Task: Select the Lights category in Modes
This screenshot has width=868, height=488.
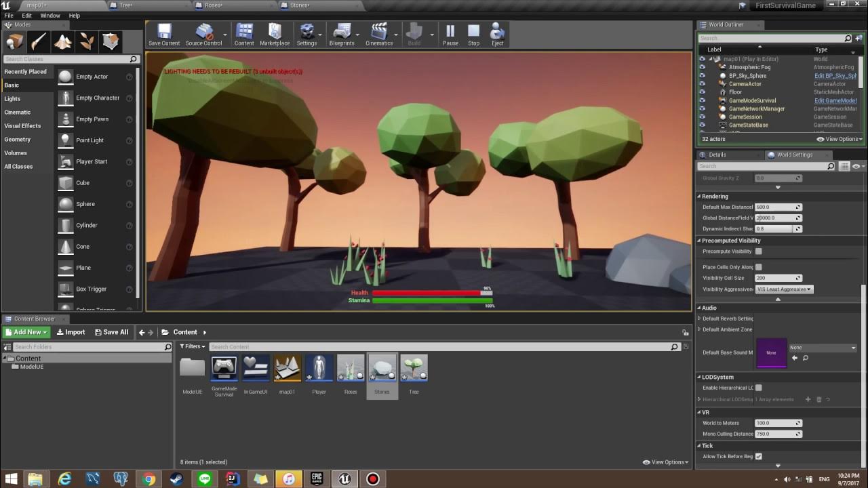Action: click(x=12, y=99)
